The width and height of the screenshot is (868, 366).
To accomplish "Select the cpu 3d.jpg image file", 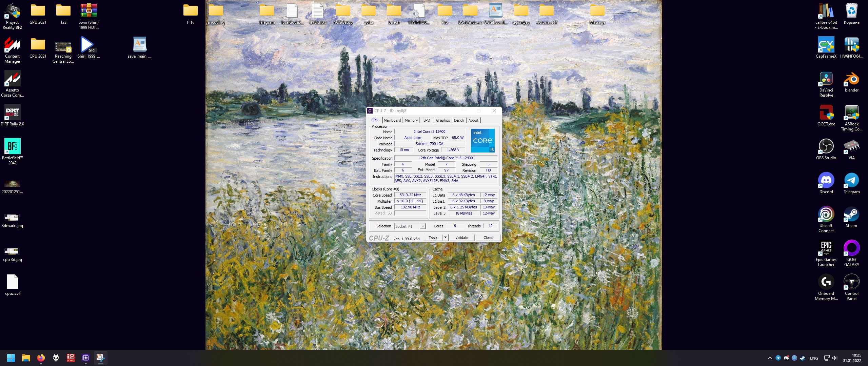I will 12,254.
